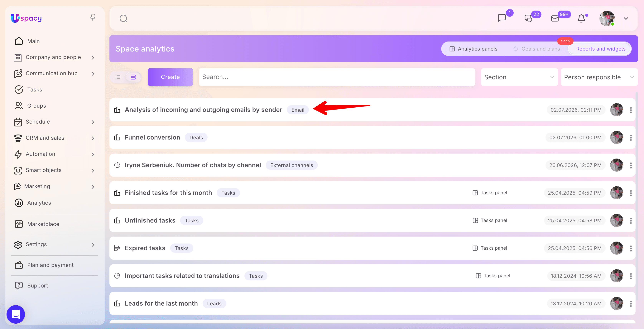Select Reports and widgets tab
Screen dimensions: 644x329
(x=600, y=49)
